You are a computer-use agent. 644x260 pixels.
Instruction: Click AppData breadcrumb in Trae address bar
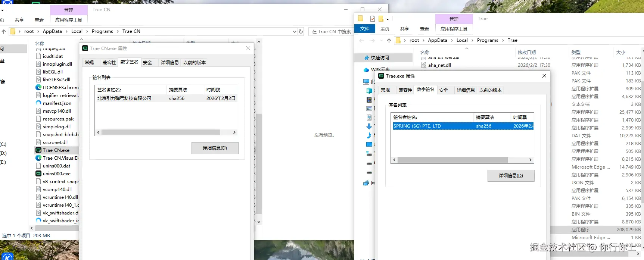point(438,40)
